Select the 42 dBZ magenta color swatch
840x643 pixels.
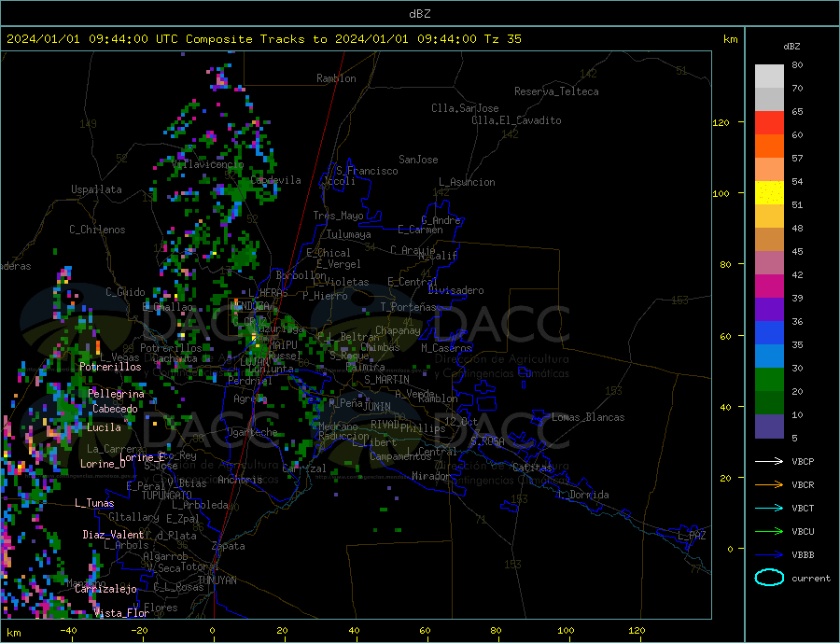[x=769, y=287]
